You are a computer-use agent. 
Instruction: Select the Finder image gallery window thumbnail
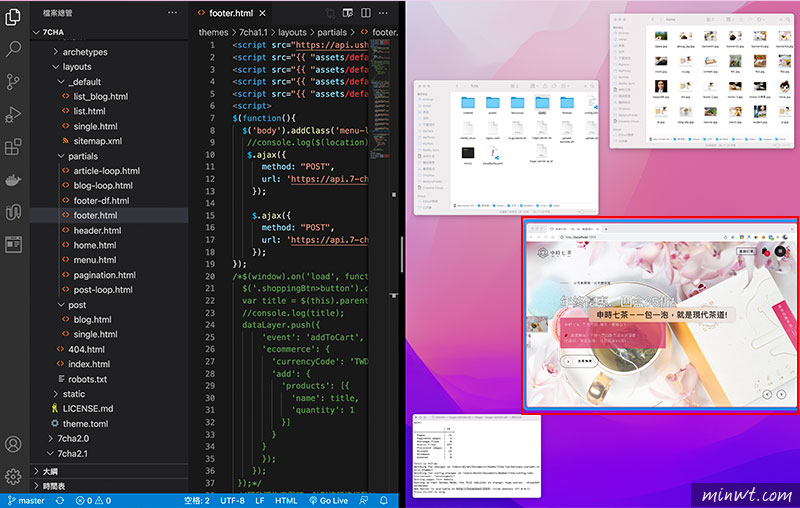(x=702, y=81)
